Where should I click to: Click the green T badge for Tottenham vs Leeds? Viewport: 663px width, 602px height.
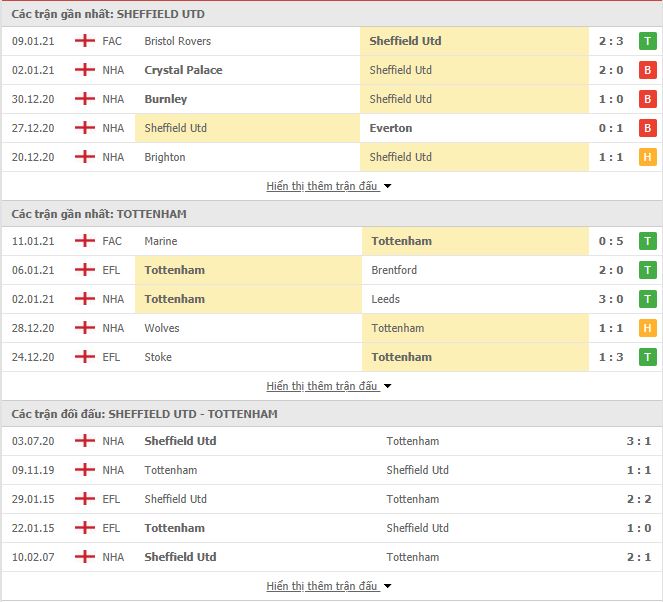647,299
